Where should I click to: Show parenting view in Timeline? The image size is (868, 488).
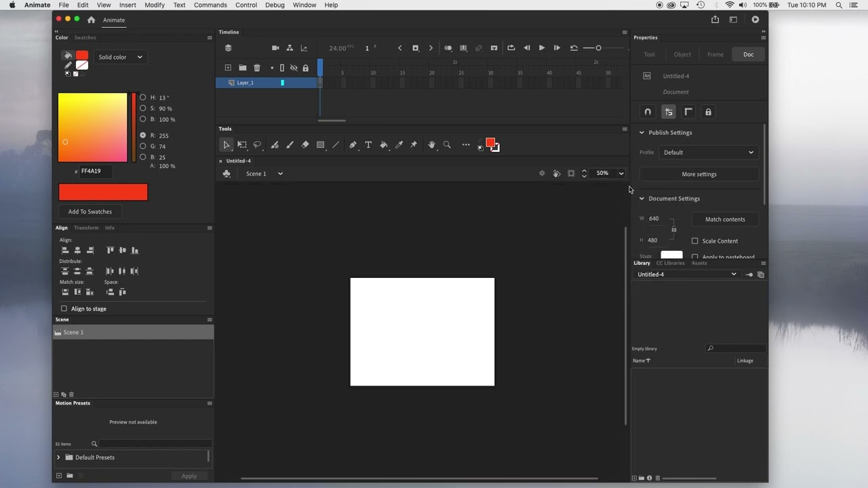pos(290,48)
